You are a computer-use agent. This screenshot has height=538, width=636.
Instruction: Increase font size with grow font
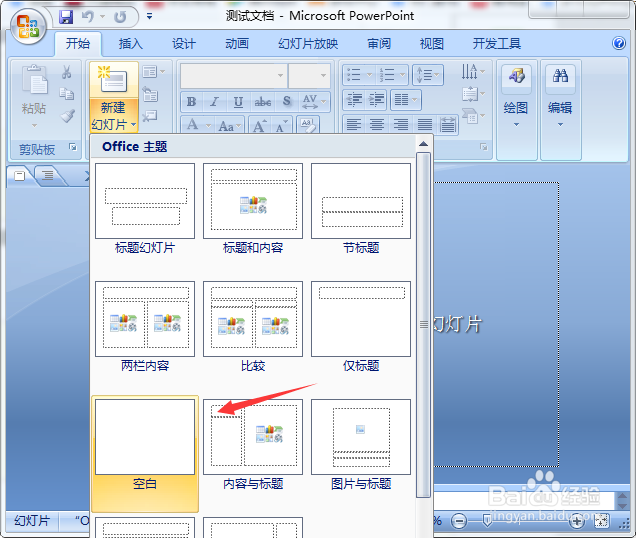(x=260, y=126)
